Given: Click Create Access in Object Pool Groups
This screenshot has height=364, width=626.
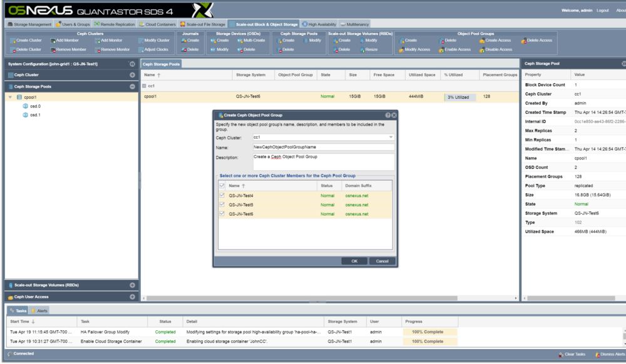Looking at the screenshot, I should click(495, 41).
